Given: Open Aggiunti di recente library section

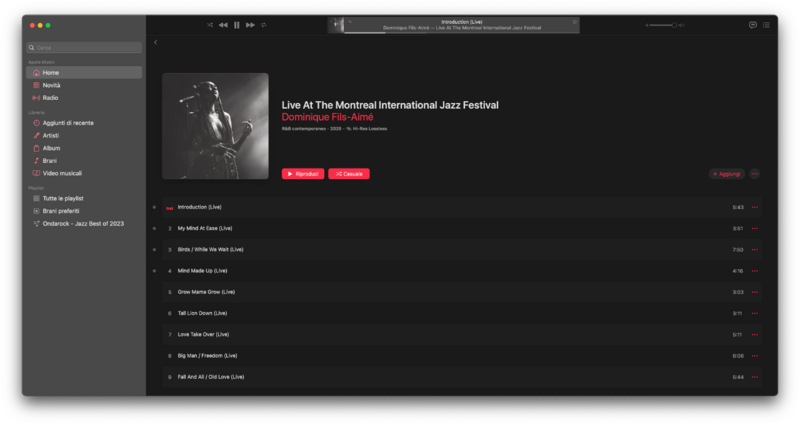Looking at the screenshot, I should point(68,123).
